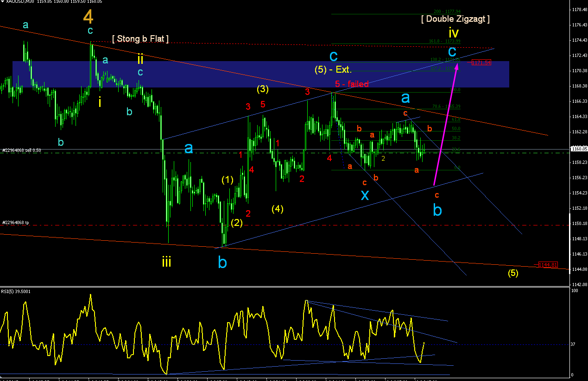Click the "#22964068 sell 0.50" order label
Screen dimensions: 588x381
click(x=22, y=150)
